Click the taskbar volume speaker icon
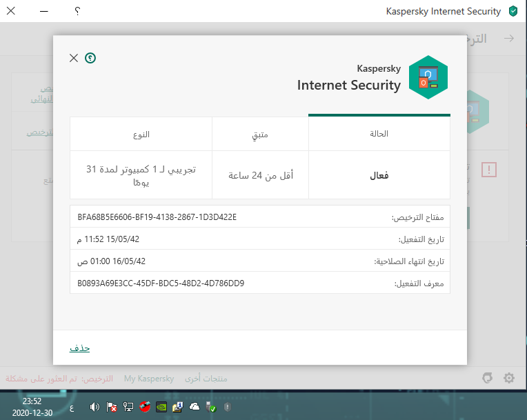527x420 pixels. [x=95, y=407]
